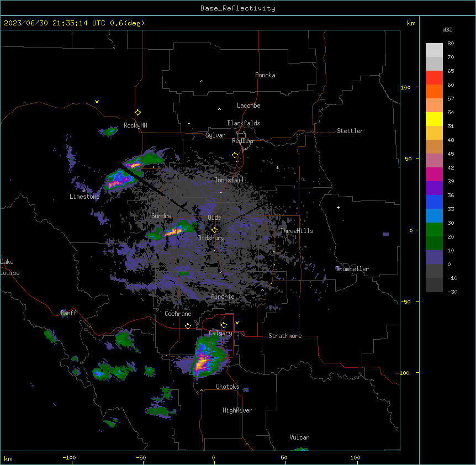Click the yellow diamond marker above Calgary label
The width and height of the screenshot is (476, 465).
tap(224, 325)
